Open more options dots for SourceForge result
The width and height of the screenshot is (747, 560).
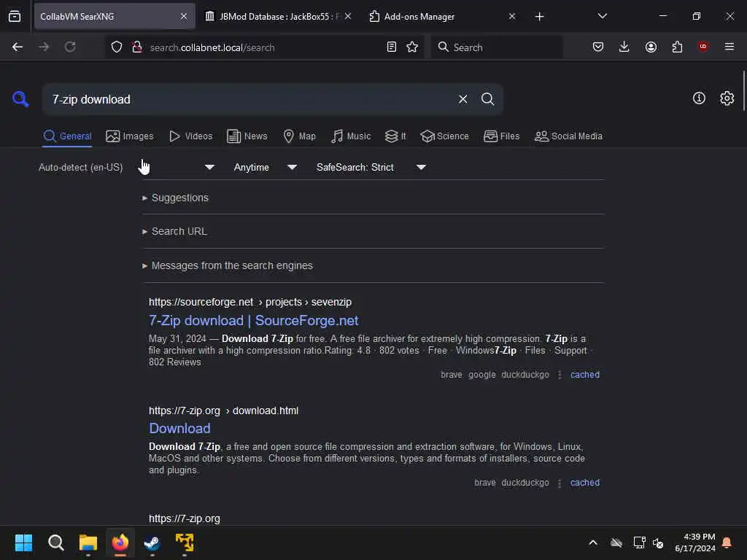click(560, 375)
